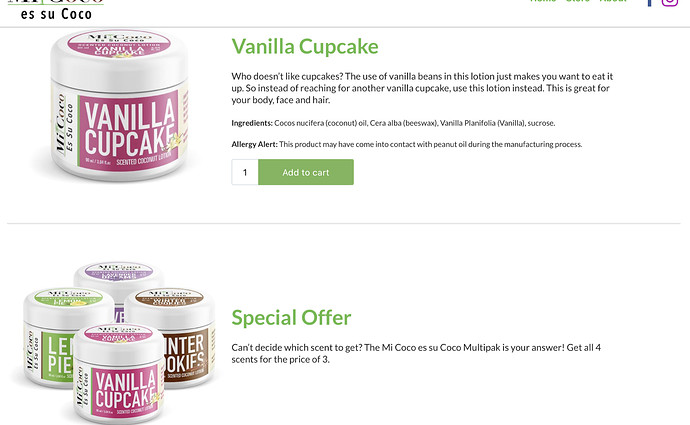Go to the Home nav link
Viewport: 690px width, 425px height.
click(x=543, y=1)
